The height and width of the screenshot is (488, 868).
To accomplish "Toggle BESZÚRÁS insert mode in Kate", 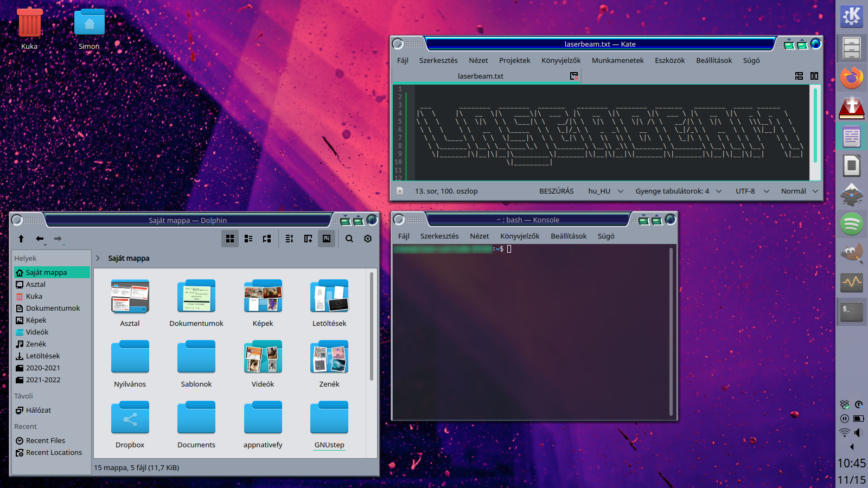I will click(556, 191).
